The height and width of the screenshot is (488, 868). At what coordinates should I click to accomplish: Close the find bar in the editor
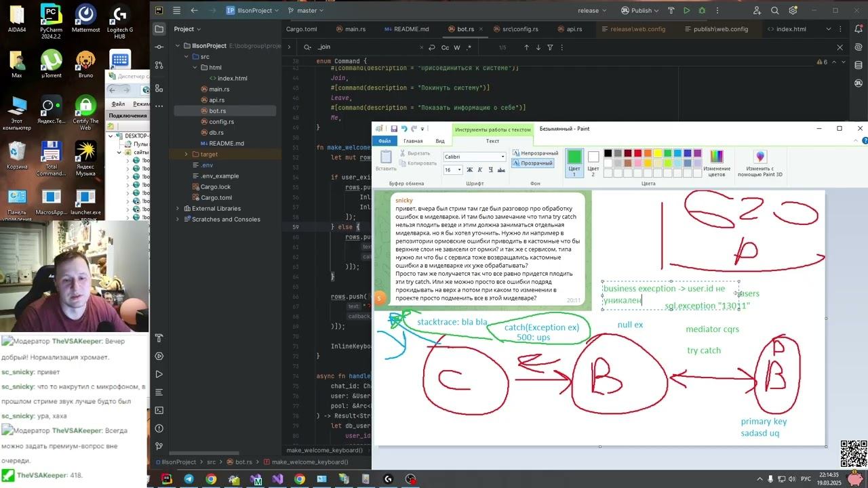pyautogui.click(x=840, y=47)
